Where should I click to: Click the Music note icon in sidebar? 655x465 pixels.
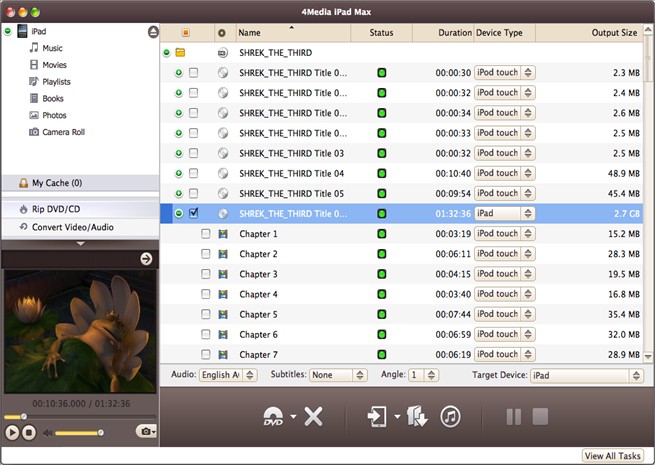pyautogui.click(x=33, y=48)
